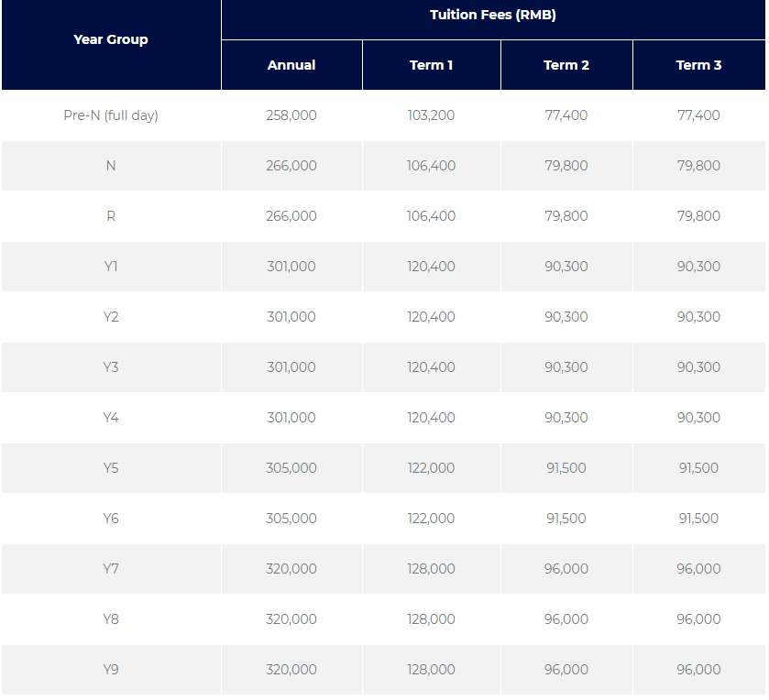
Task: Select the Pre-N (full day) row label
Action: click(111, 115)
